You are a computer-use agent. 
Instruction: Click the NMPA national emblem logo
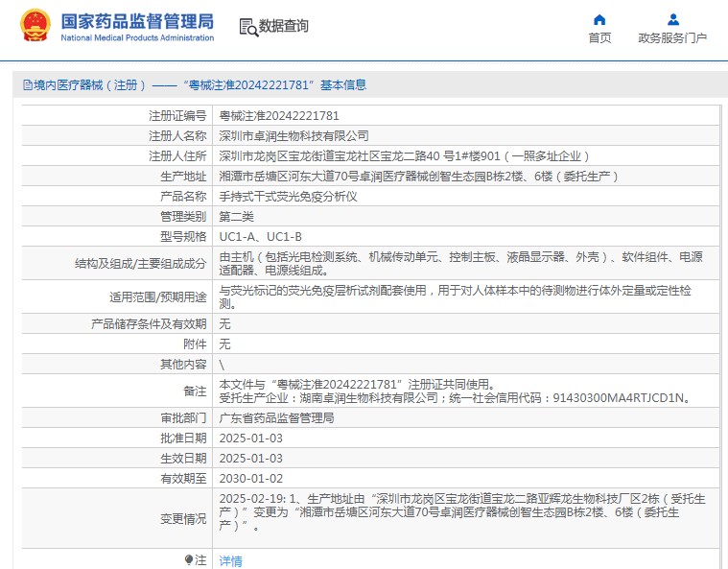[x=35, y=28]
